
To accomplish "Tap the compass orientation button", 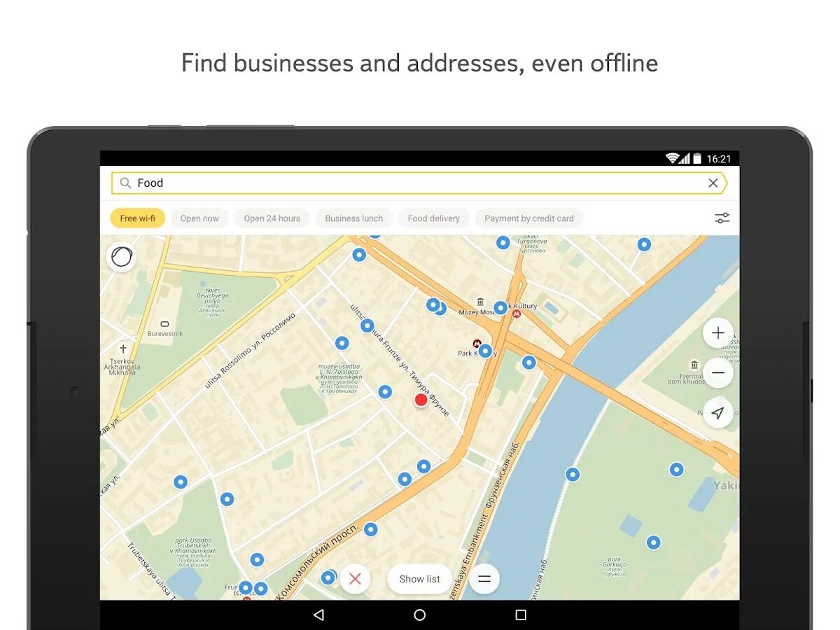I will click(x=122, y=257).
